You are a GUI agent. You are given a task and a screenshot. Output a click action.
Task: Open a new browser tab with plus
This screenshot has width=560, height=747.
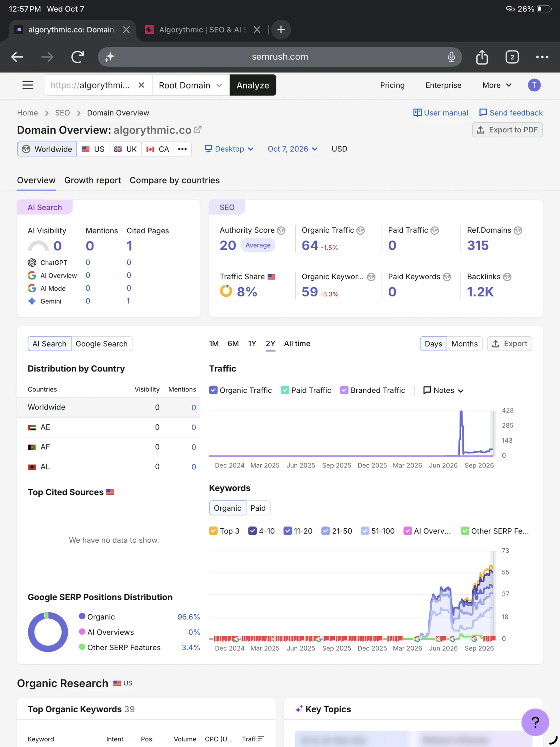(281, 30)
